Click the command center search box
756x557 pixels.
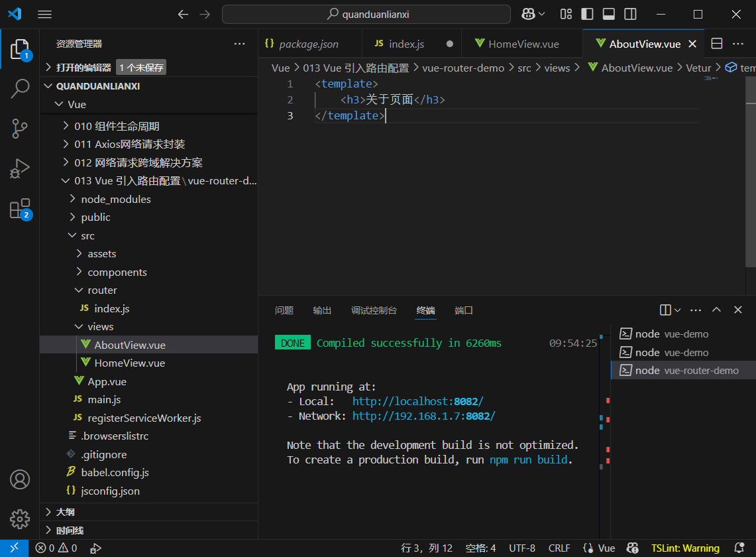[x=366, y=14]
